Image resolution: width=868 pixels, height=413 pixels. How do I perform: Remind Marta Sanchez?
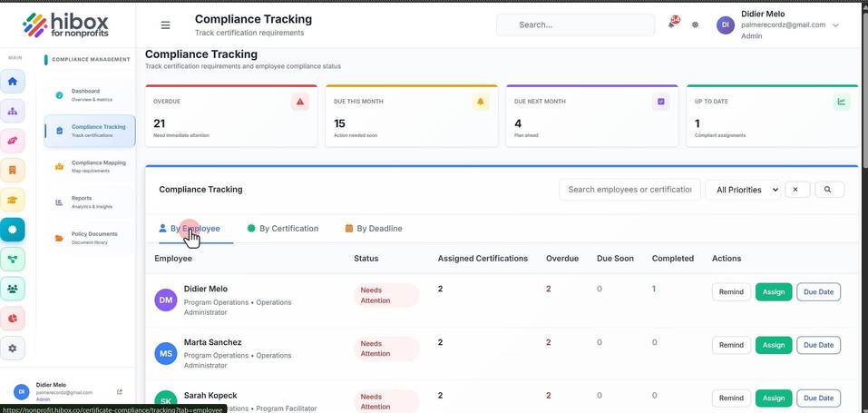[x=731, y=345]
